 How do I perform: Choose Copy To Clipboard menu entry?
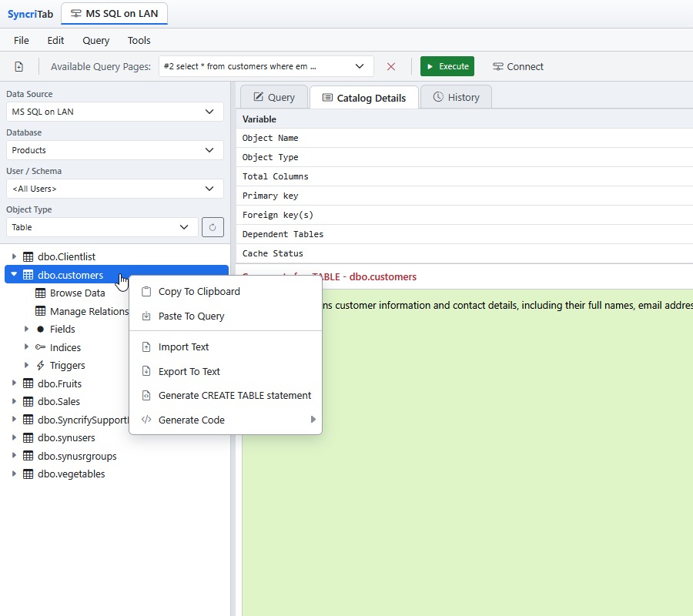point(226,292)
